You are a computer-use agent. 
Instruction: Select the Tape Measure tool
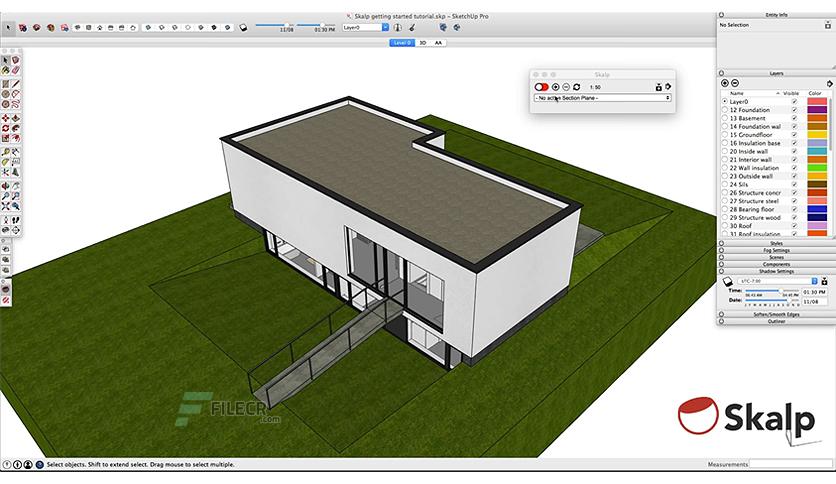coord(5,152)
